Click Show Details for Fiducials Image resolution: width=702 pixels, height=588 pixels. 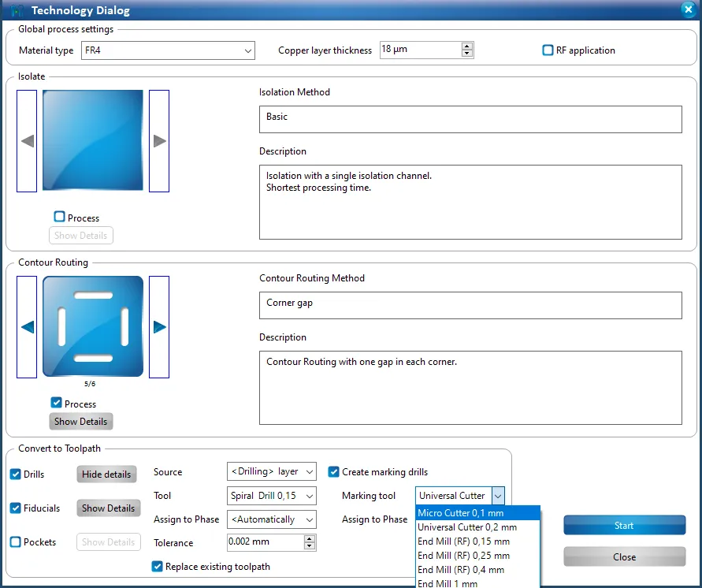109,508
